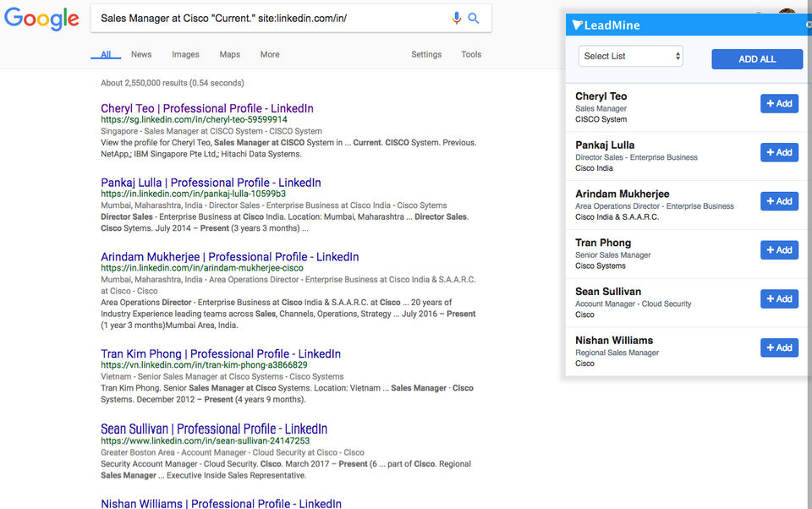The image size is (812, 509).
Task: Click into the Google search query field
Action: 271,18
